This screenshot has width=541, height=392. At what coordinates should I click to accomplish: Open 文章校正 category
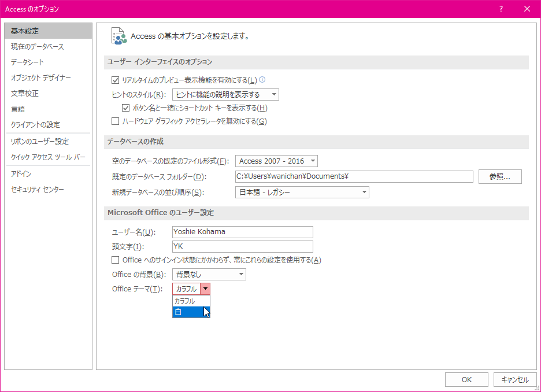point(49,93)
